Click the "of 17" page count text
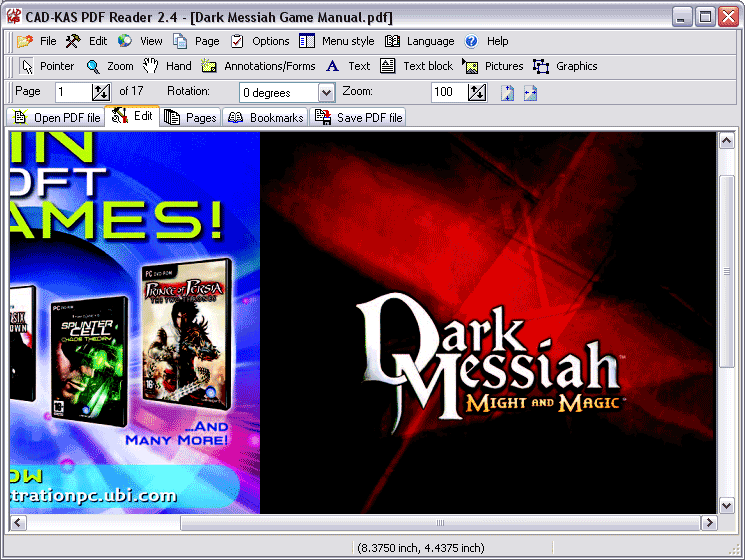Screen dimensions: 745x560 [x=131, y=91]
